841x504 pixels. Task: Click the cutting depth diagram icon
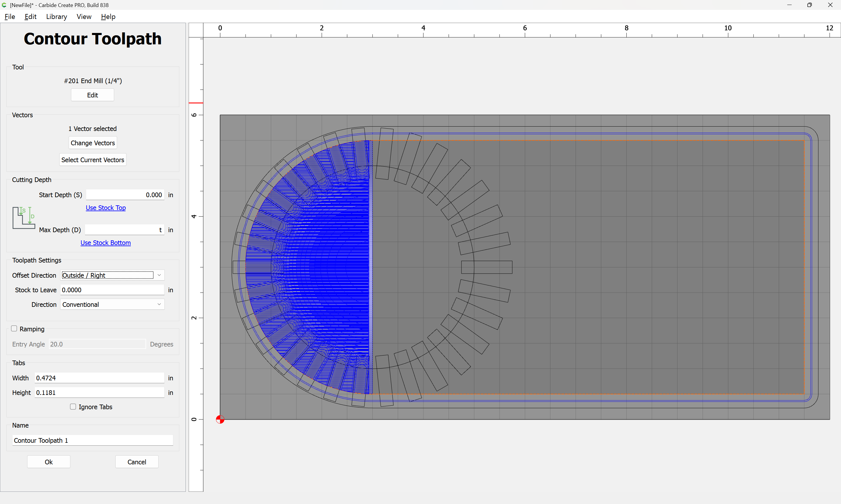point(23,218)
